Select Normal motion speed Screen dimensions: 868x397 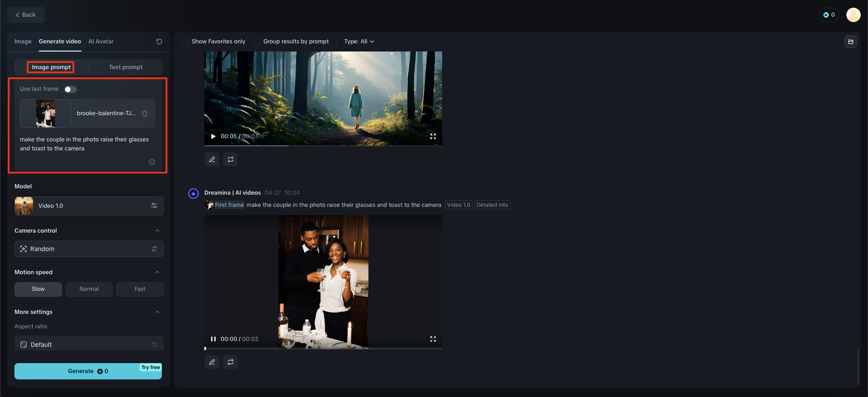coord(89,289)
